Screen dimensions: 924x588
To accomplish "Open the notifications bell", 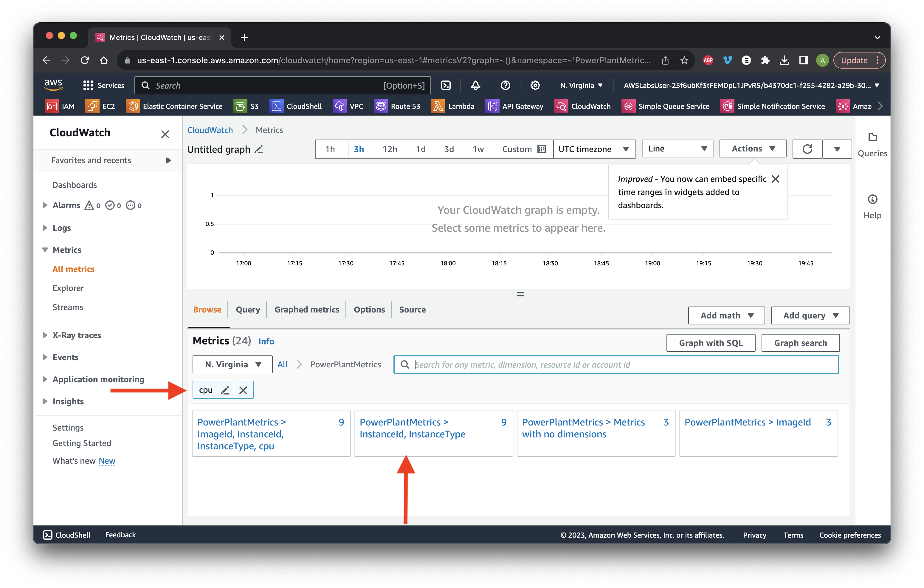I will 475,85.
